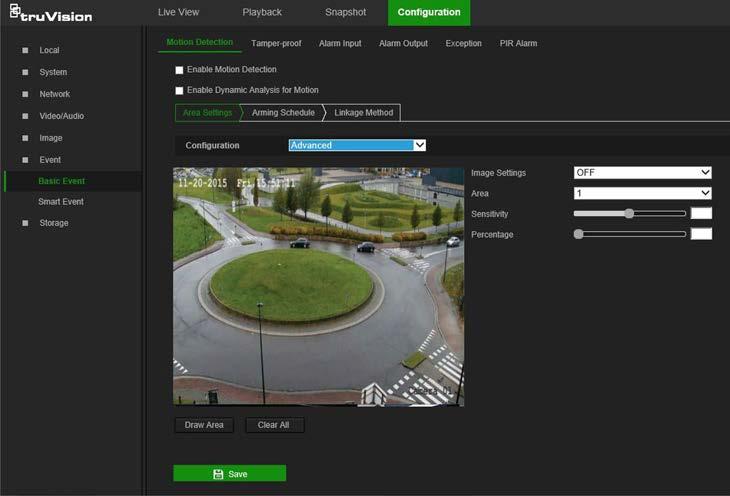
Task: Switch to the Exception tab
Action: (463, 43)
